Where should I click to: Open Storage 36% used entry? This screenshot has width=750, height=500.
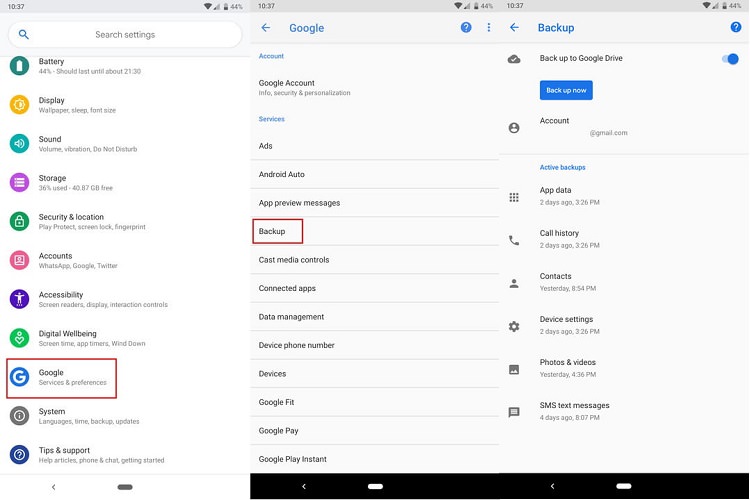(x=125, y=182)
